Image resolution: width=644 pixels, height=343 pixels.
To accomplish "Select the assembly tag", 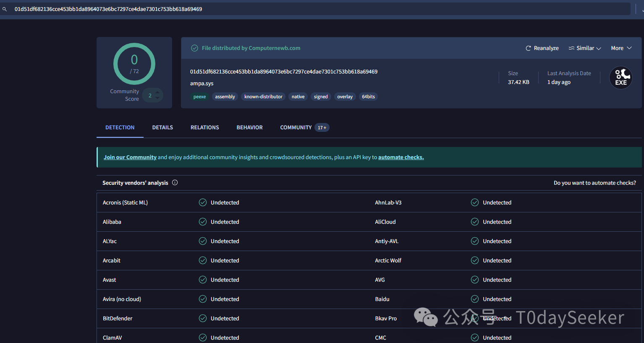I will [225, 97].
